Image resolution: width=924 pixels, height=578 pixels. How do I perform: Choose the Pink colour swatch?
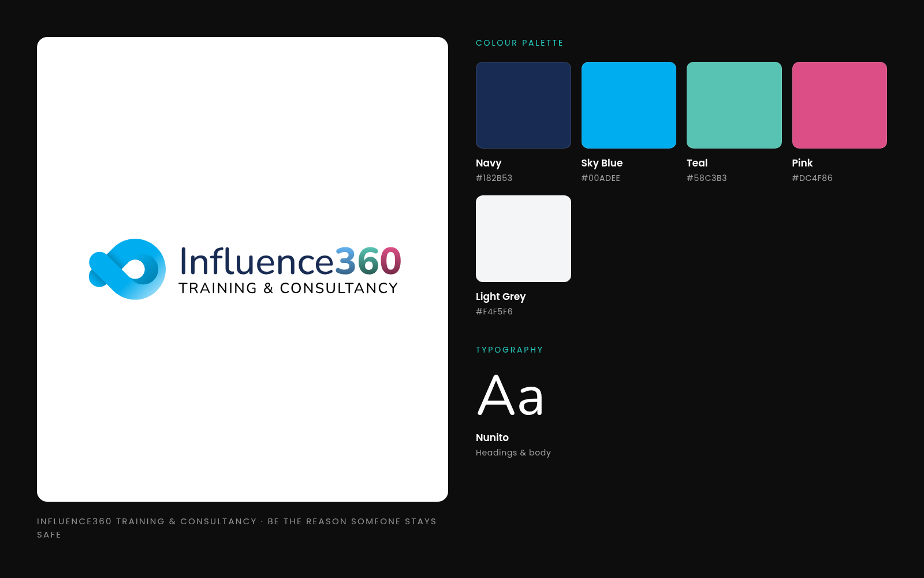pyautogui.click(x=840, y=105)
